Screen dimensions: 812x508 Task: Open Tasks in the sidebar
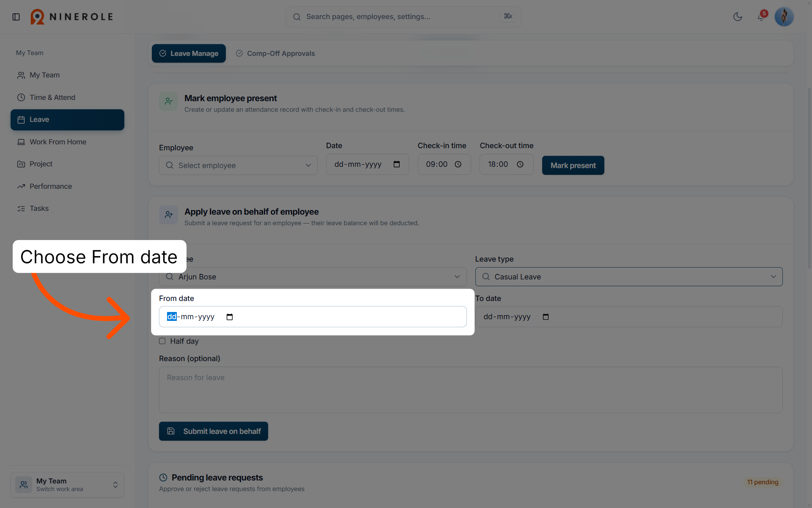(x=67, y=208)
